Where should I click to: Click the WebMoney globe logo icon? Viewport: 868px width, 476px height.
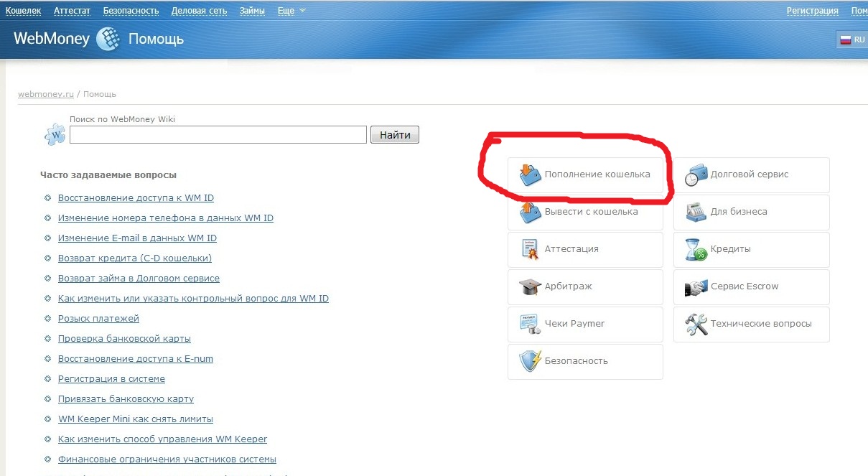coord(108,38)
